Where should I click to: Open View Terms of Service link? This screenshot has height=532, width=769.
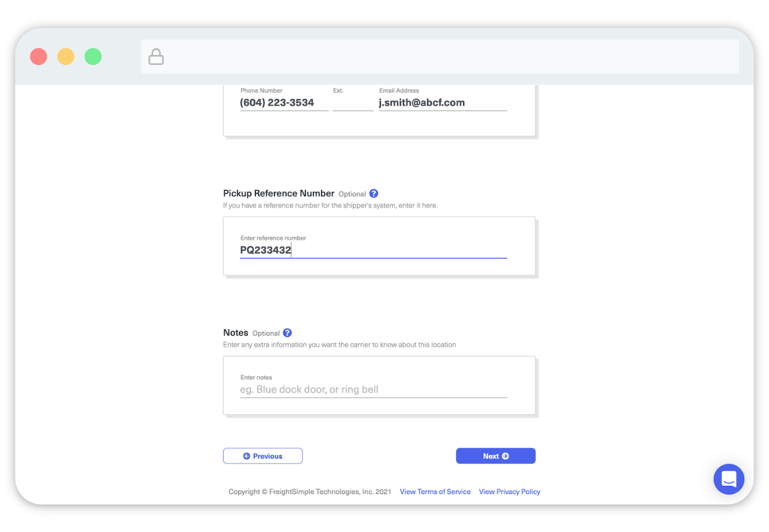pyautogui.click(x=435, y=492)
